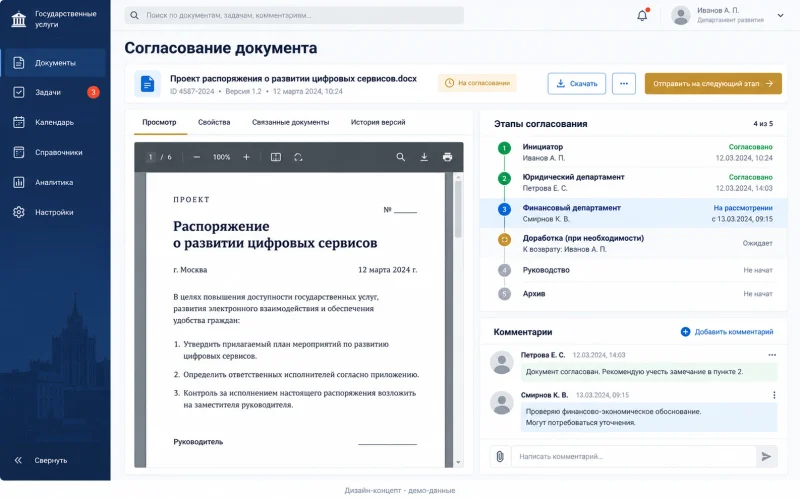Viewport: 800px width, 500px height.
Task: Click step 1 green circle in approval stages
Action: coord(504,148)
